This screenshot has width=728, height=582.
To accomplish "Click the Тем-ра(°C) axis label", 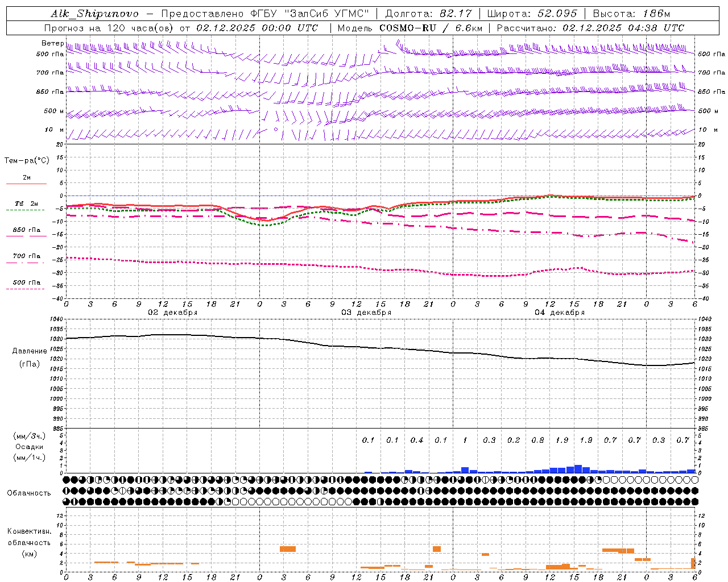I will point(27,161).
